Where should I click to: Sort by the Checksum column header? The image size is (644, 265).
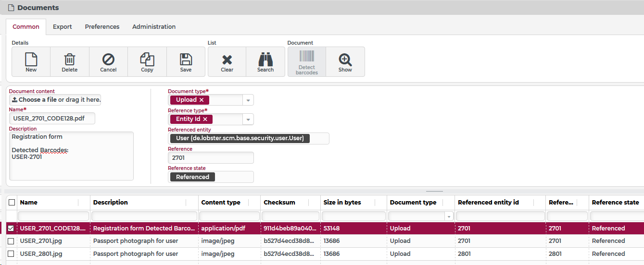pos(279,203)
